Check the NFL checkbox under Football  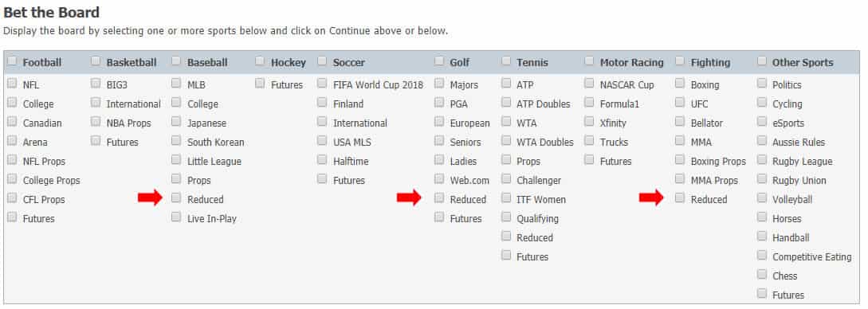coord(12,84)
